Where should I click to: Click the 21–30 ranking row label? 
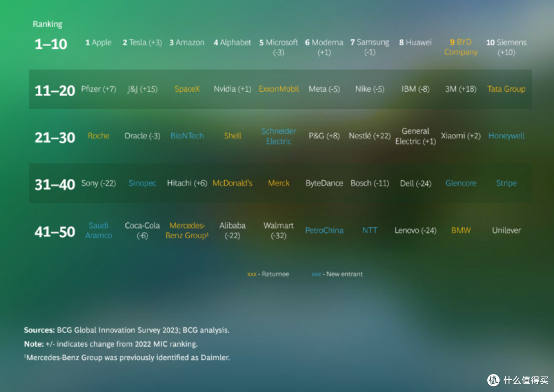(x=55, y=138)
